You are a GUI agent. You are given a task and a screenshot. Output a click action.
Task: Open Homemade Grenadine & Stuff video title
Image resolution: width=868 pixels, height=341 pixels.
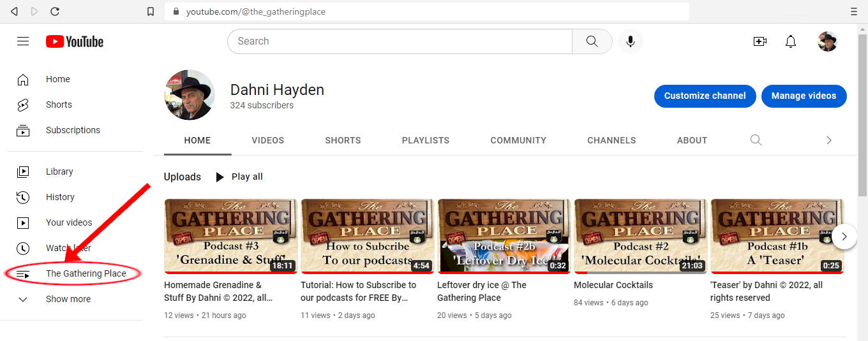pyautogui.click(x=218, y=291)
